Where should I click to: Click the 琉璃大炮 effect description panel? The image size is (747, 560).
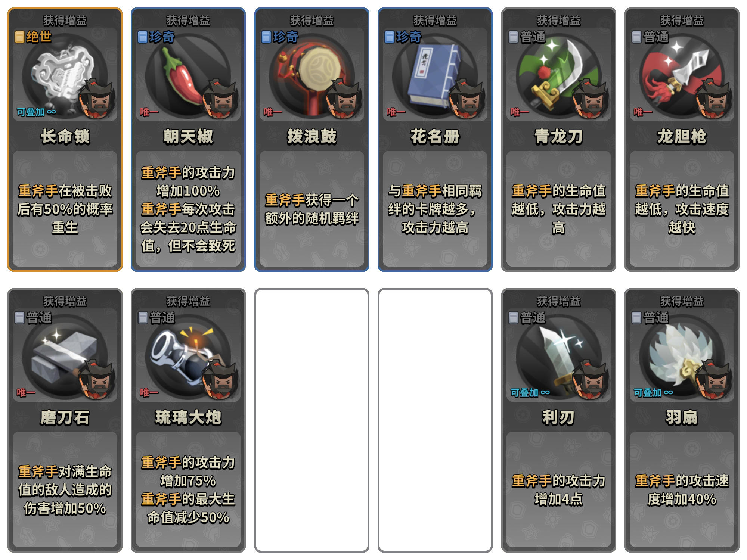tap(188, 489)
